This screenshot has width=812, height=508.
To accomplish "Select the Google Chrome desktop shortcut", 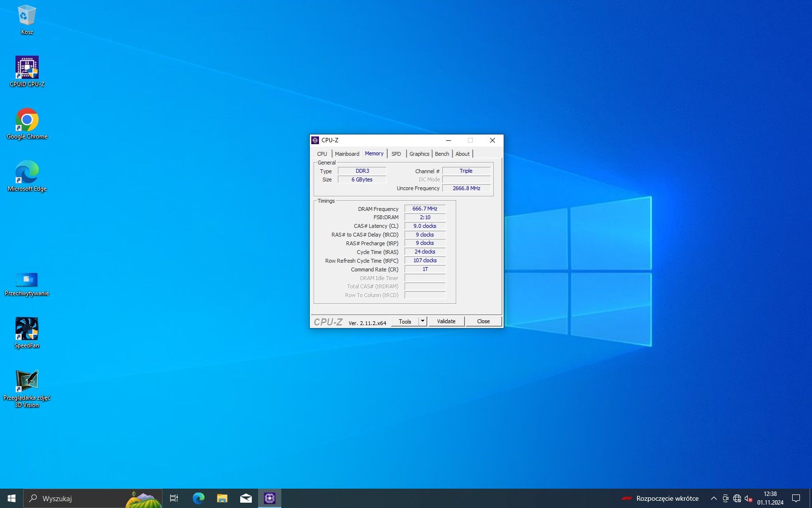I will [27, 124].
